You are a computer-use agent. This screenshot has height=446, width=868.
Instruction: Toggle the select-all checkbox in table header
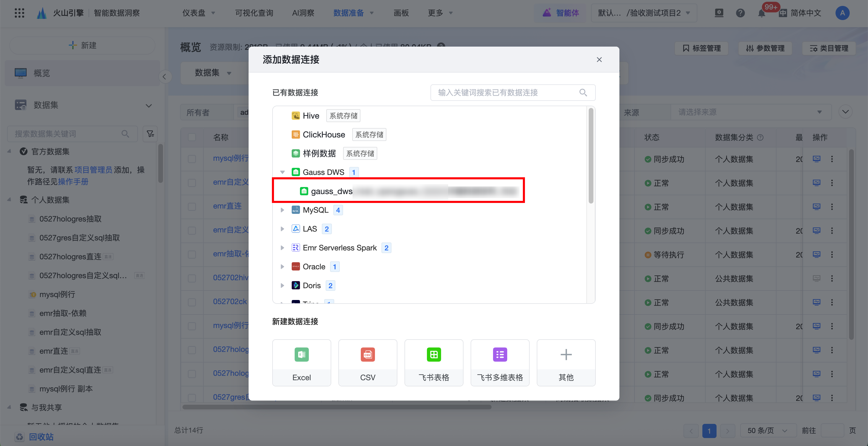[192, 137]
